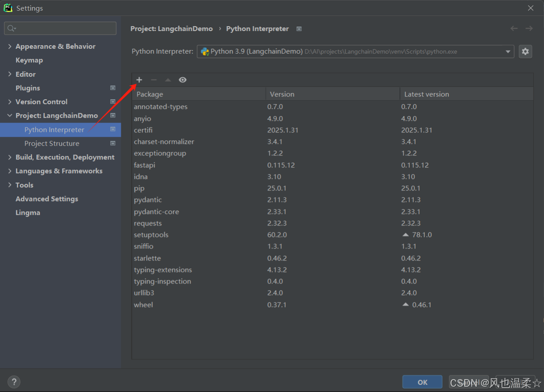Collapse Project: LangchainDemo section

pyautogui.click(x=10, y=115)
